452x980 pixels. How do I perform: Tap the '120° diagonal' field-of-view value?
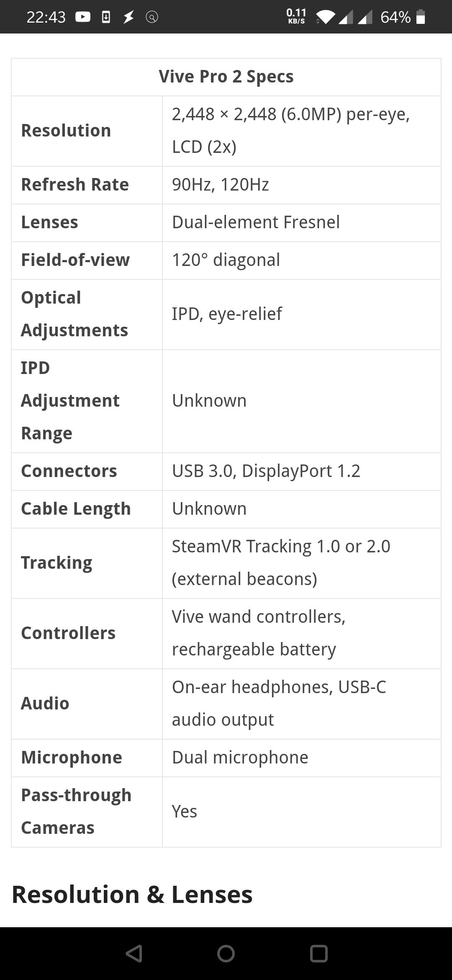pos(226,260)
